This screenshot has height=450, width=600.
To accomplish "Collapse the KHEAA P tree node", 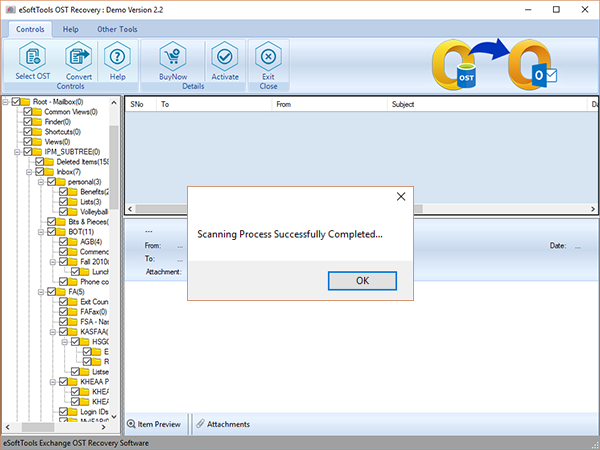I will 53,382.
